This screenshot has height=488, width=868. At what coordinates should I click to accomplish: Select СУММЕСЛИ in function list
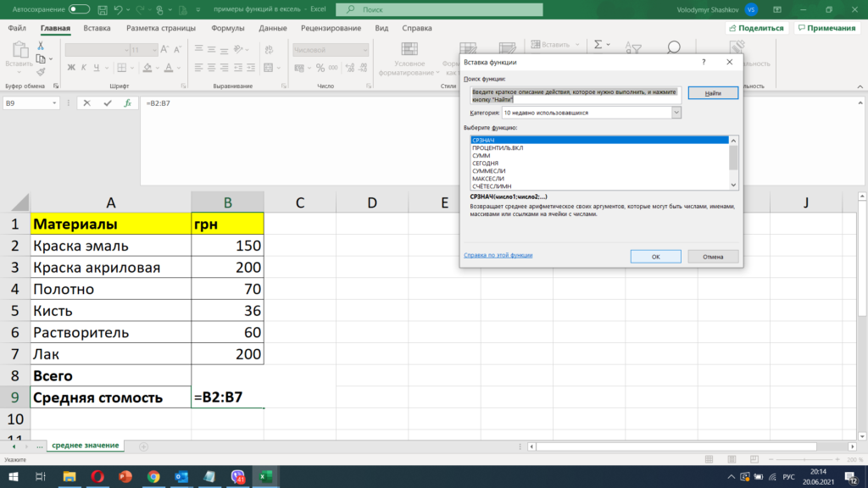[489, 171]
